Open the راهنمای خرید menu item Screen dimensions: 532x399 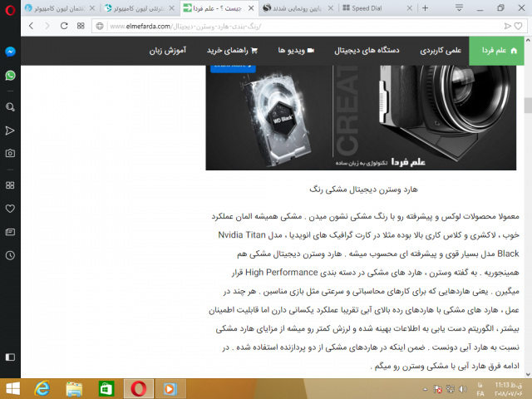point(233,51)
